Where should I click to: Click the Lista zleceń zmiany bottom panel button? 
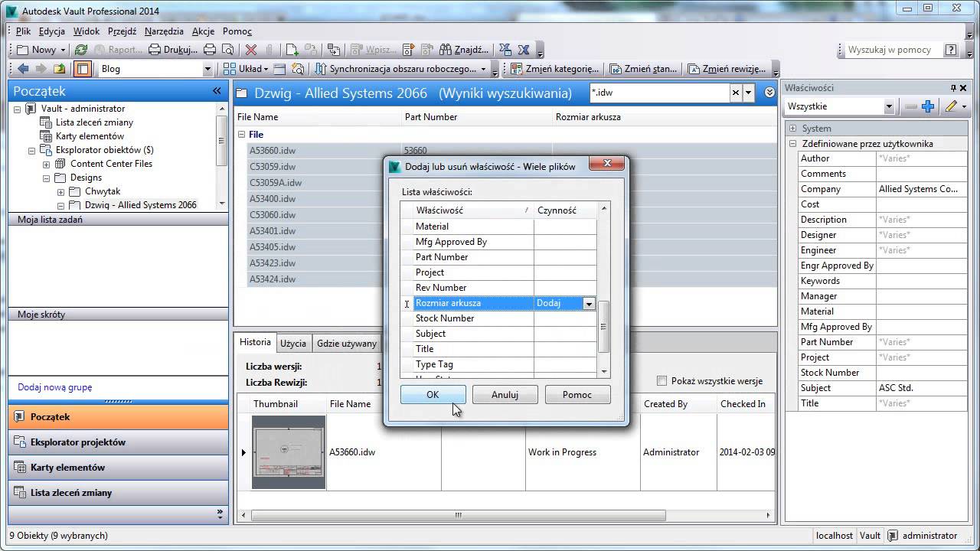pos(118,493)
